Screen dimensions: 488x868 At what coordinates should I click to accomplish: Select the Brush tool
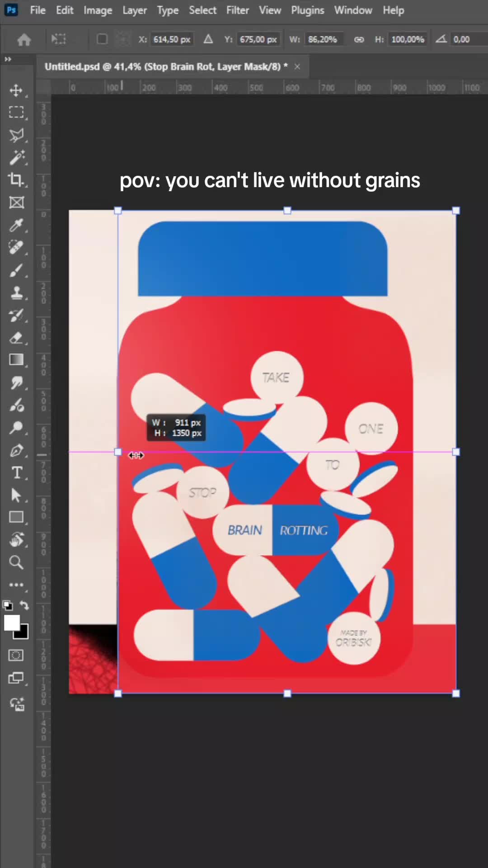pyautogui.click(x=16, y=270)
